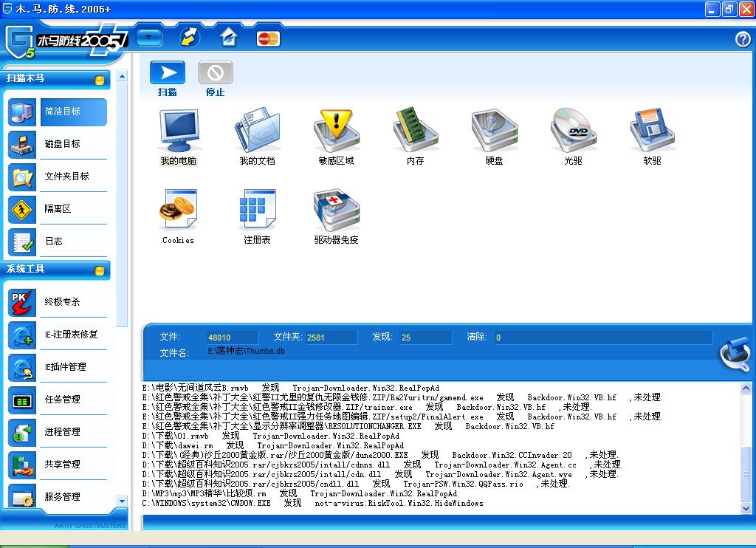Select result row with FinalAlert.exe

(x=402, y=417)
